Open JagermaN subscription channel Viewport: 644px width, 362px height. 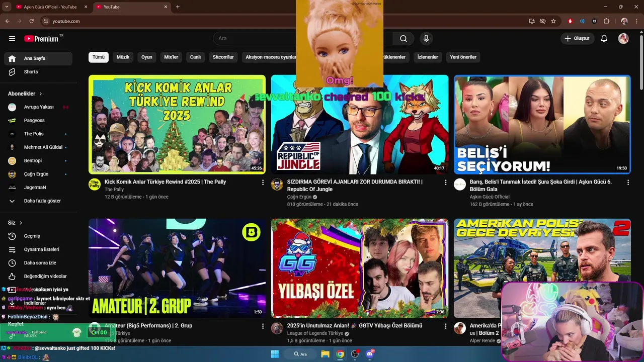coord(38,188)
